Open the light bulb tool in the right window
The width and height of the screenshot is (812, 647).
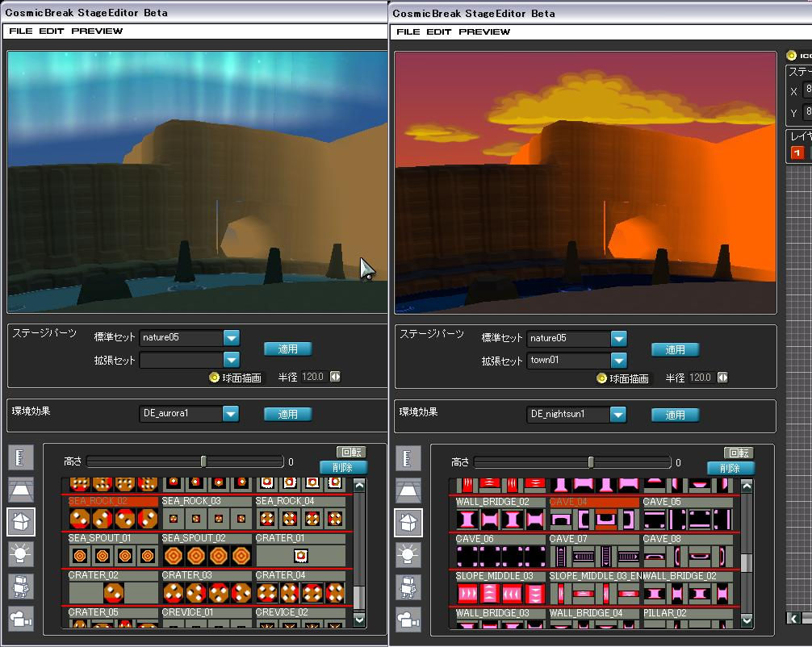[408, 555]
